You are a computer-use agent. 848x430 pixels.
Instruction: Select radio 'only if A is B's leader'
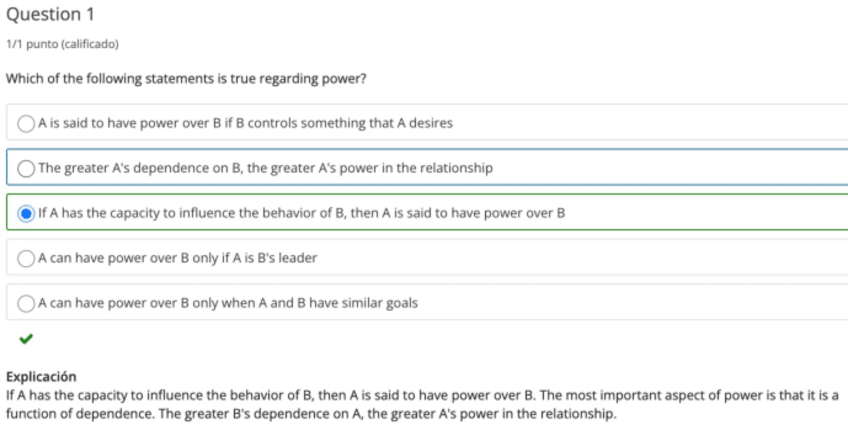coord(27,258)
